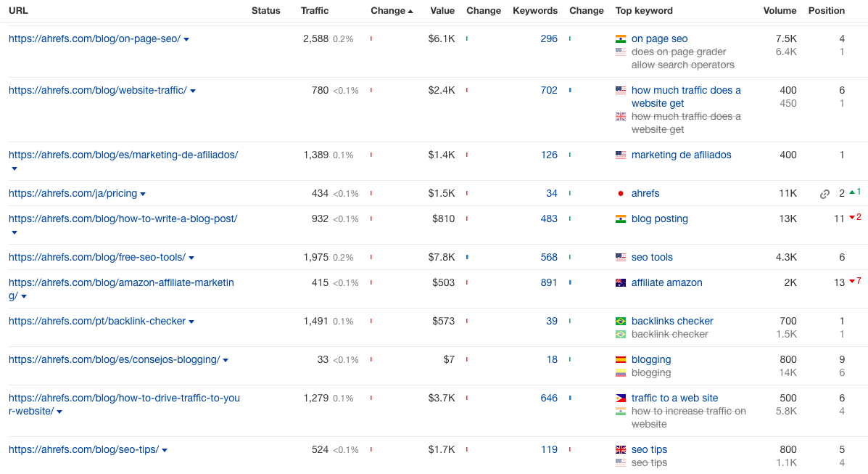Click the Australia flag next to "affiliate amazon"
This screenshot has height=474, width=868.
click(620, 282)
